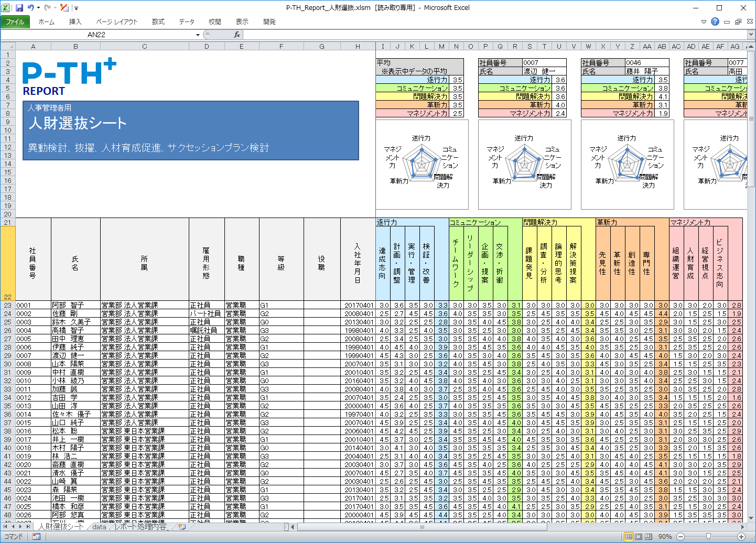Click the cell with employee number 0007 above 渡辺 健一

(x=544, y=62)
